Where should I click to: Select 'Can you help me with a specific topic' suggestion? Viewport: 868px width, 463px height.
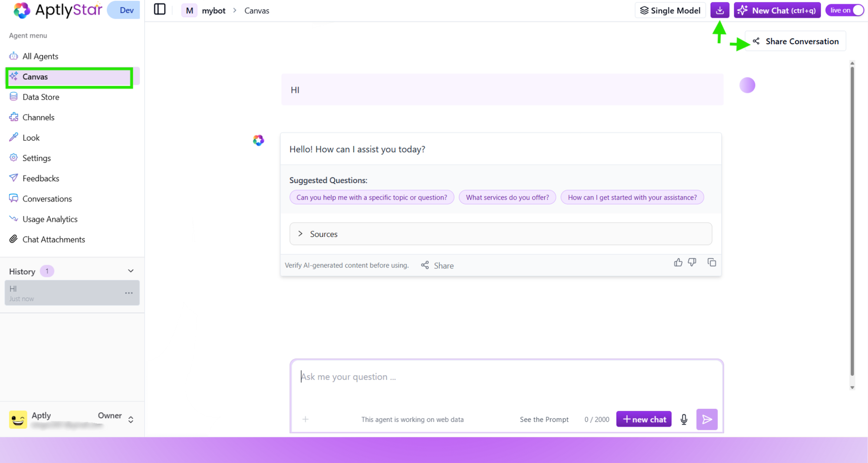point(372,197)
